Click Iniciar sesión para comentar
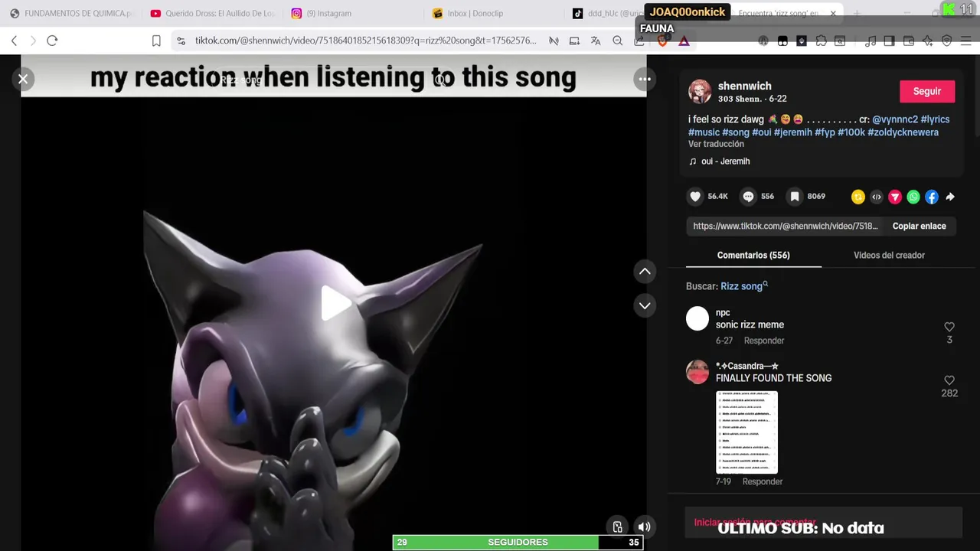 click(755, 522)
